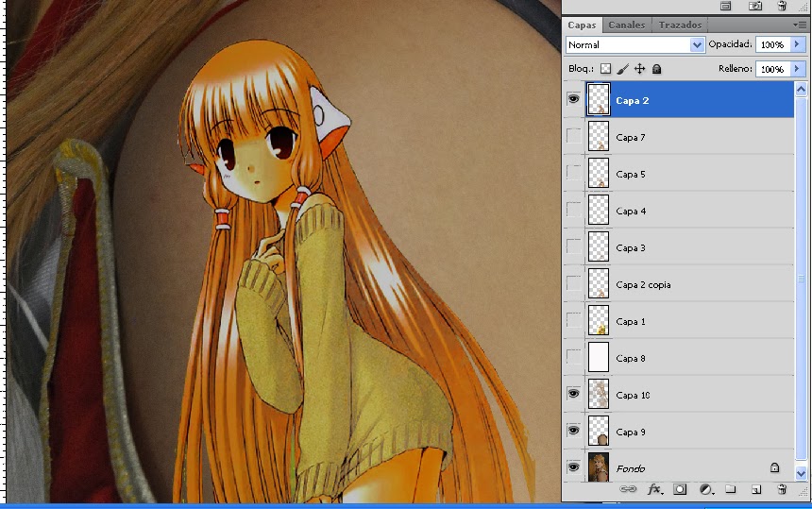The width and height of the screenshot is (812, 509).
Task: Click the Capa 4 layer thumbnail
Action: click(x=598, y=210)
